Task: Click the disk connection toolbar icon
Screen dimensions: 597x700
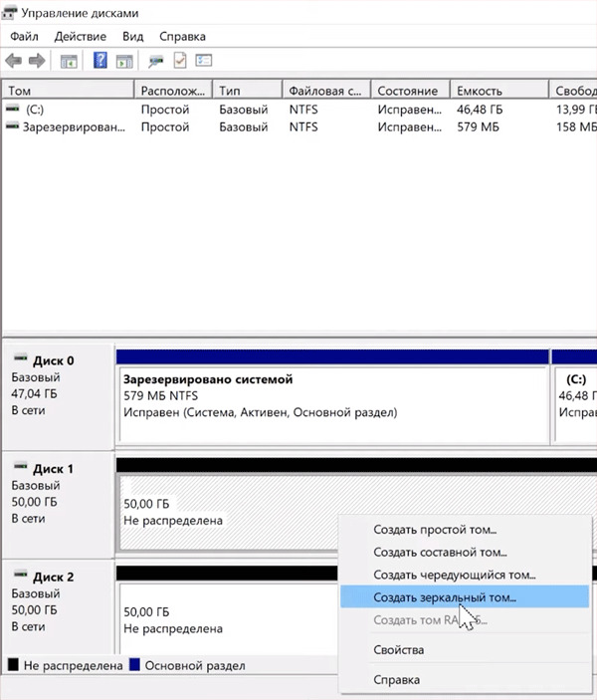Action: (x=156, y=61)
